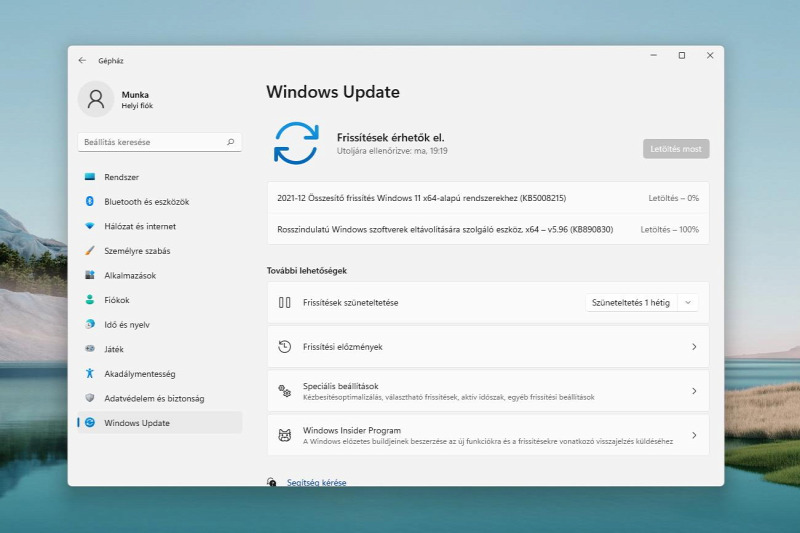The height and width of the screenshot is (533, 800).
Task: Select the KB890830 malicious software tool row
Action: pyautogui.click(x=488, y=230)
